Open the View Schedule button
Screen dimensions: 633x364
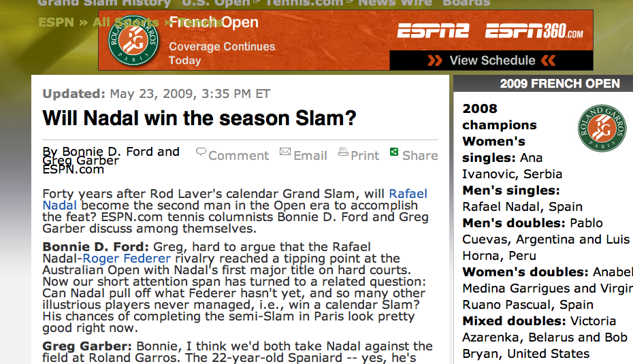click(x=491, y=61)
